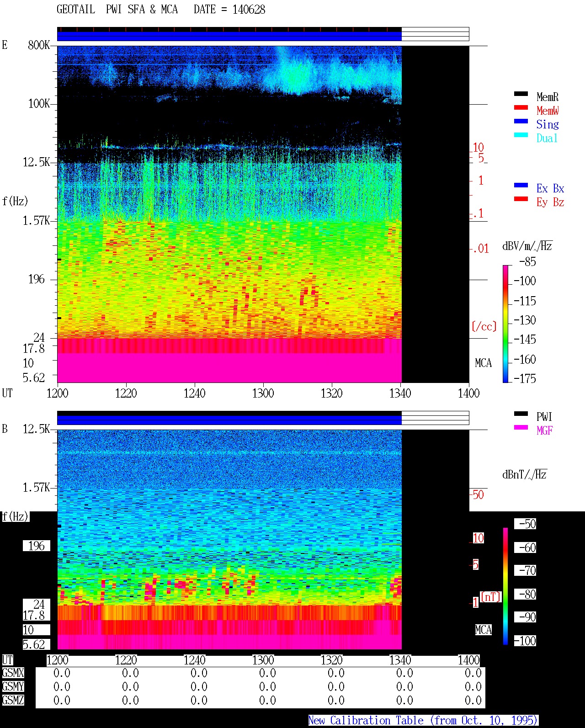Select the Sing legend label
This screenshot has width=585, height=728.
coord(548,124)
